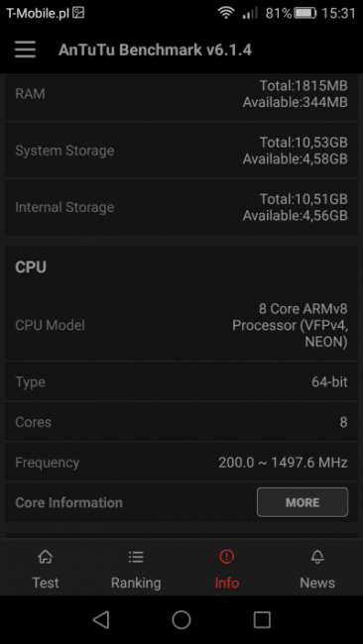Open the News bell icon
Screen dimensions: 363x644
[x=317, y=557]
